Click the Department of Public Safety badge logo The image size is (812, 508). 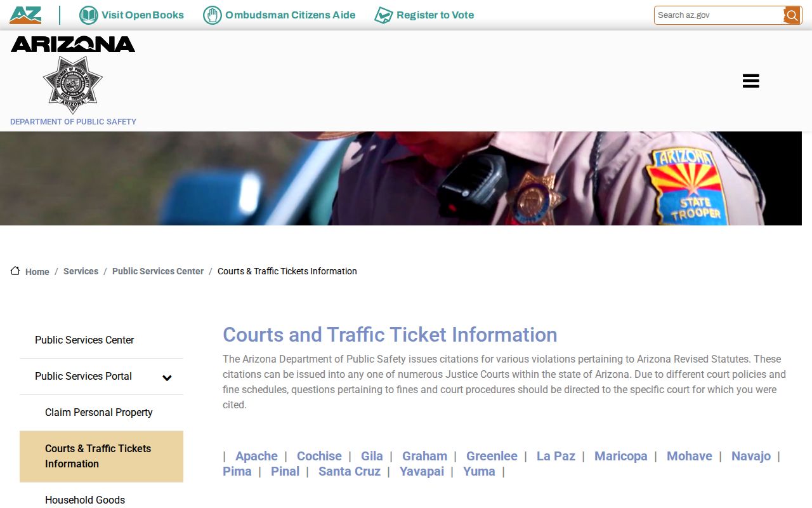coord(73,84)
